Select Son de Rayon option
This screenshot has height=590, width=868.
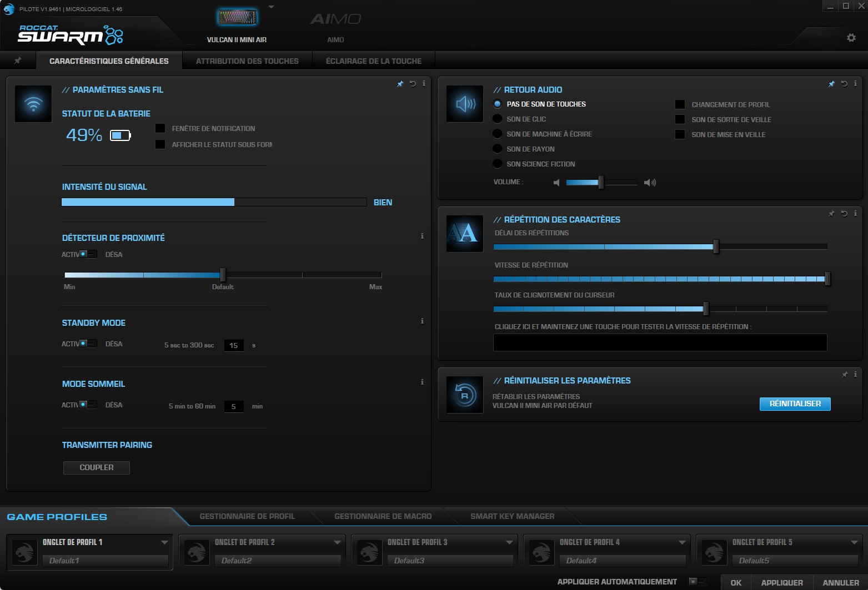(x=498, y=149)
